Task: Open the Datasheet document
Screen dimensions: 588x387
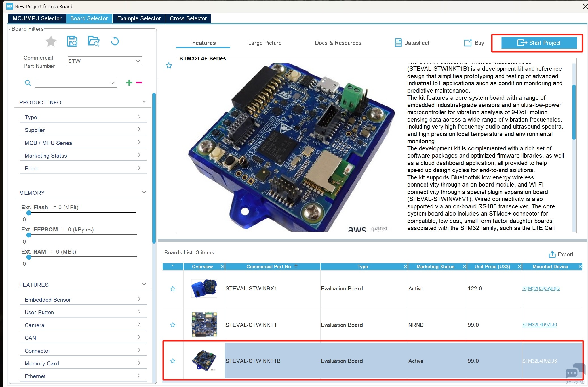Action: pyautogui.click(x=412, y=43)
